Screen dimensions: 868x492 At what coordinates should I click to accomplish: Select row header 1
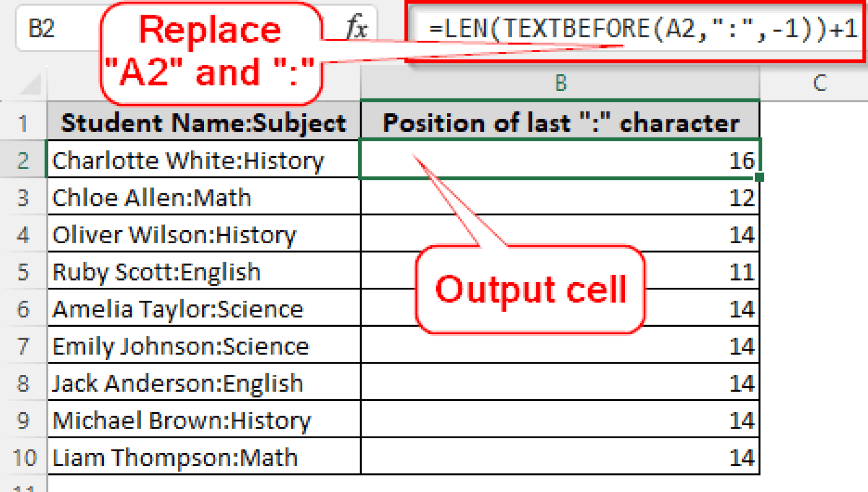[24, 122]
